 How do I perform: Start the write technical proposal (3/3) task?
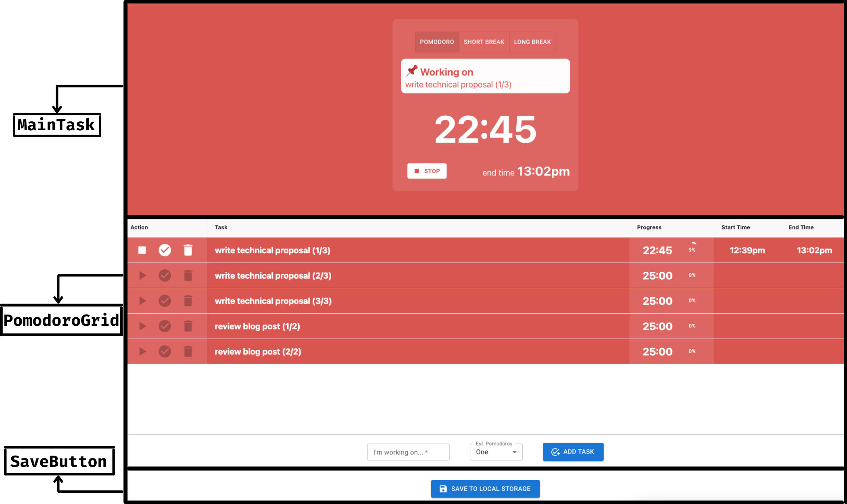tap(142, 301)
